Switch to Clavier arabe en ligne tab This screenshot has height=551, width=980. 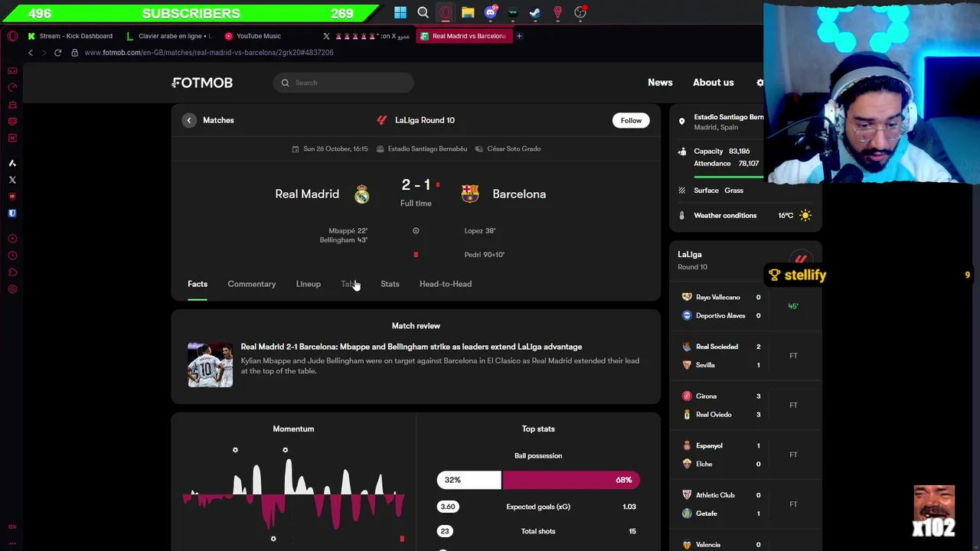(x=168, y=36)
